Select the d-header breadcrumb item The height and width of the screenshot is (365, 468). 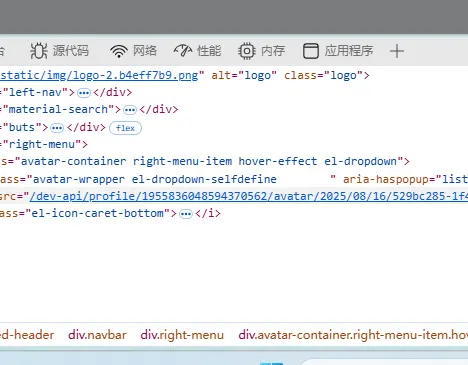point(27,335)
